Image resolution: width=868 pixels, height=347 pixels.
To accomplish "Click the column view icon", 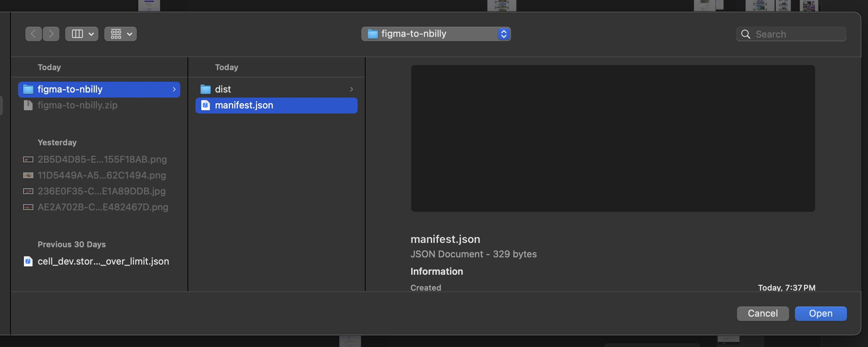I will (77, 34).
